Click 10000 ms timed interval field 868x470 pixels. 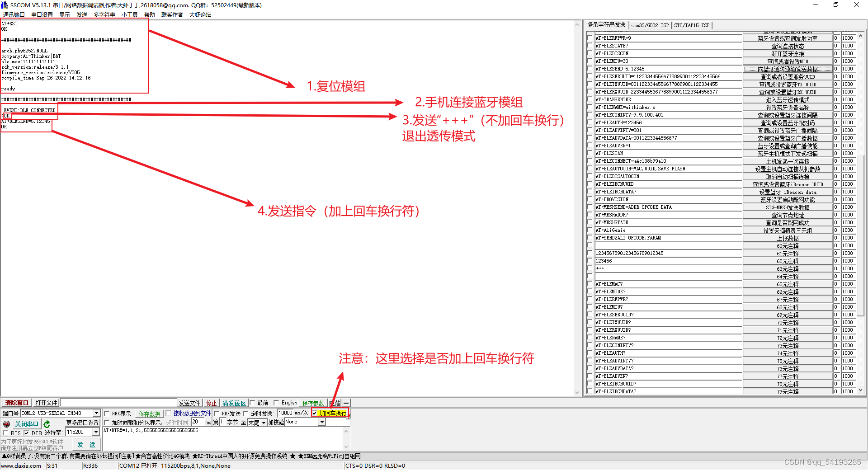[285, 413]
